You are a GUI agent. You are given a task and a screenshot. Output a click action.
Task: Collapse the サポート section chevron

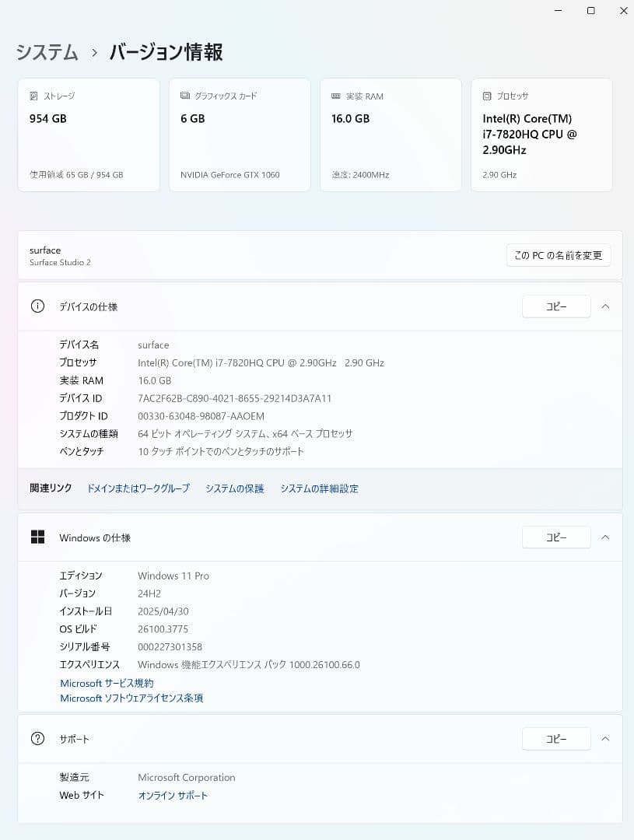[x=606, y=739]
